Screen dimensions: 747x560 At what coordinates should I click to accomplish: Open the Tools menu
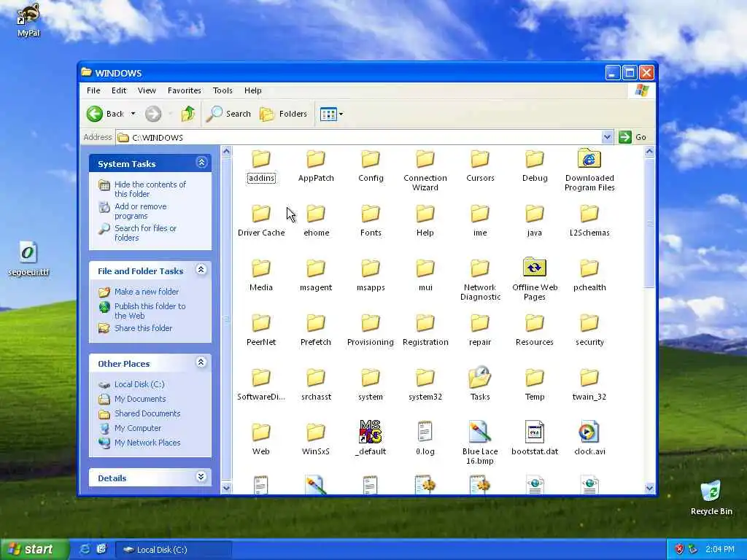click(x=222, y=90)
